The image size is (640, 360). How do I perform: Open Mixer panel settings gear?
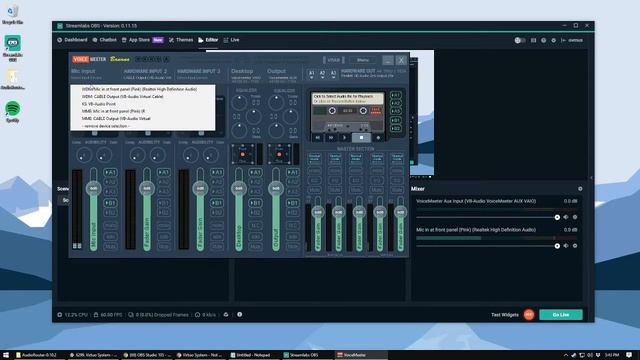point(580,189)
